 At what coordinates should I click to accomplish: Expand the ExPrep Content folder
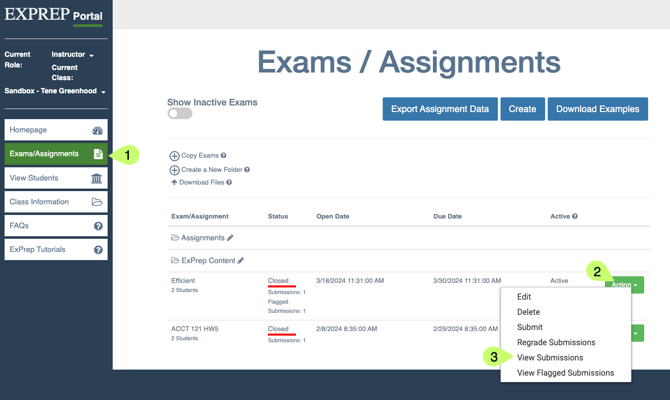pyautogui.click(x=208, y=261)
